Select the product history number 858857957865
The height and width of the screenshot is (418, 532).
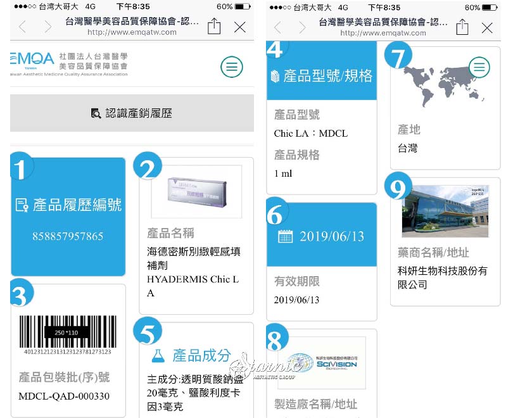pos(68,236)
